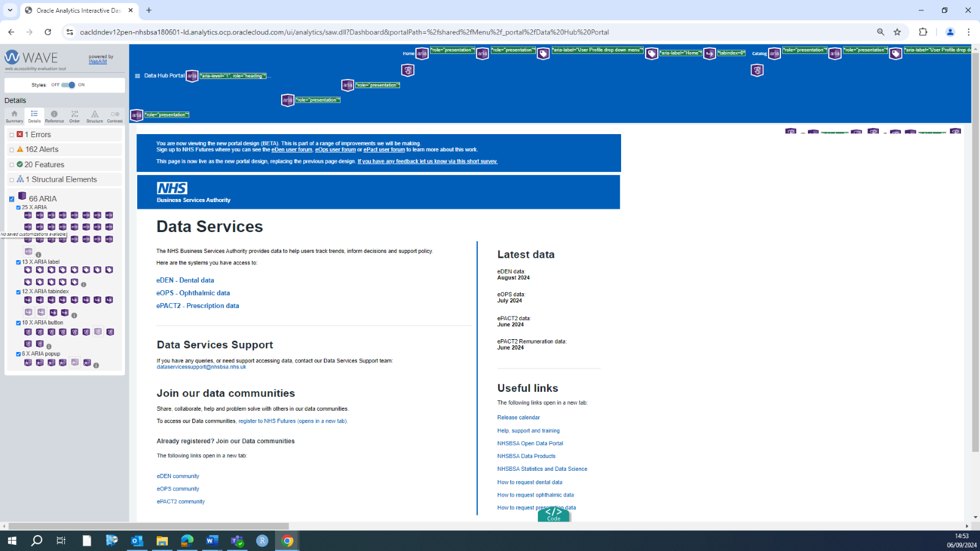Uncheck the 10 X ARIA button checkbox
This screenshot has width=980, height=551.
click(18, 323)
